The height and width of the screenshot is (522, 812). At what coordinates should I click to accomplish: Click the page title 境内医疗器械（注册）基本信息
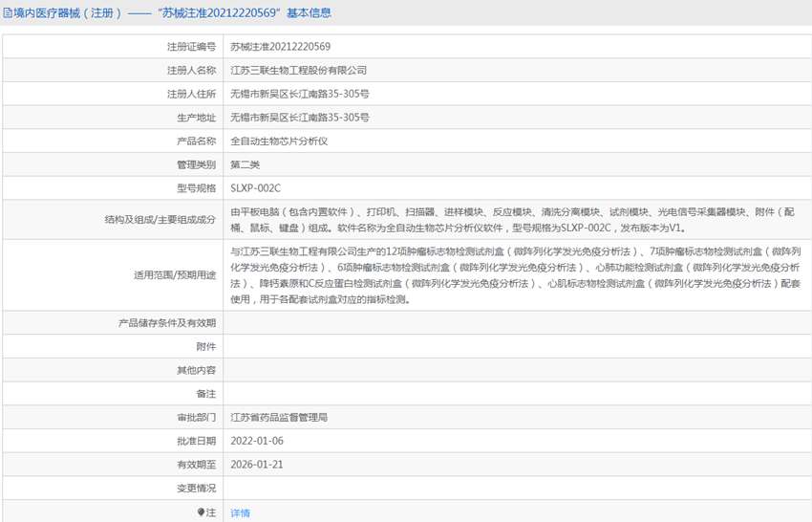(172, 13)
